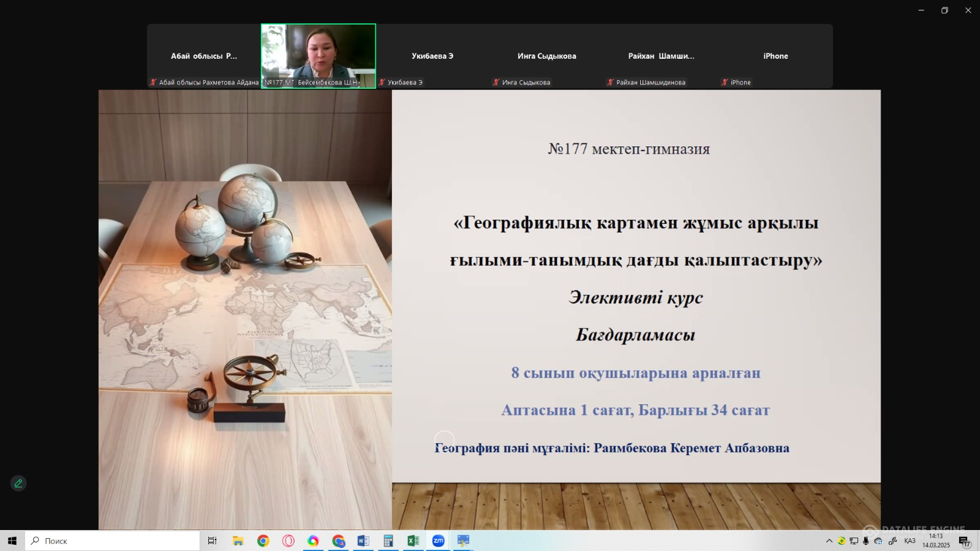Click the microphone icon in system tray
Viewport: 980px width, 551px height.
[x=865, y=541]
